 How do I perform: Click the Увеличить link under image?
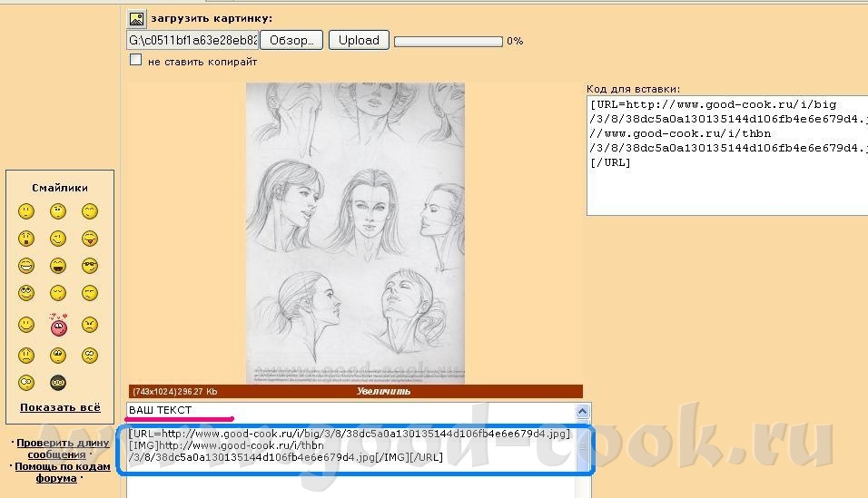tap(384, 391)
